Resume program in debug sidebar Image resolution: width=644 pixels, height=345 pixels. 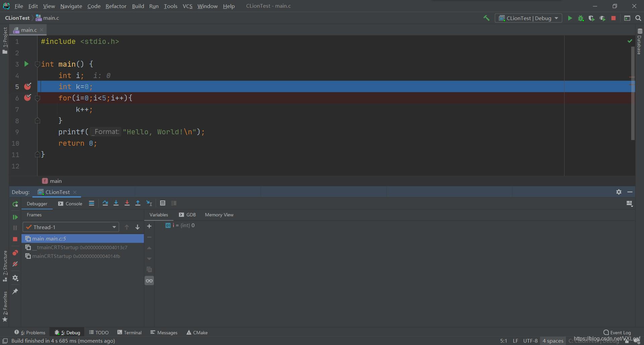15,217
